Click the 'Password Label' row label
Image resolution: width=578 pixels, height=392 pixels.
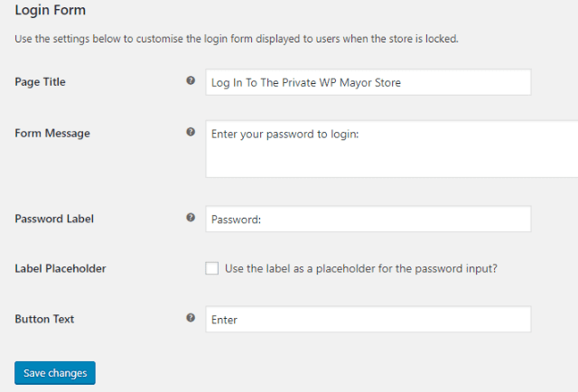coord(54,219)
